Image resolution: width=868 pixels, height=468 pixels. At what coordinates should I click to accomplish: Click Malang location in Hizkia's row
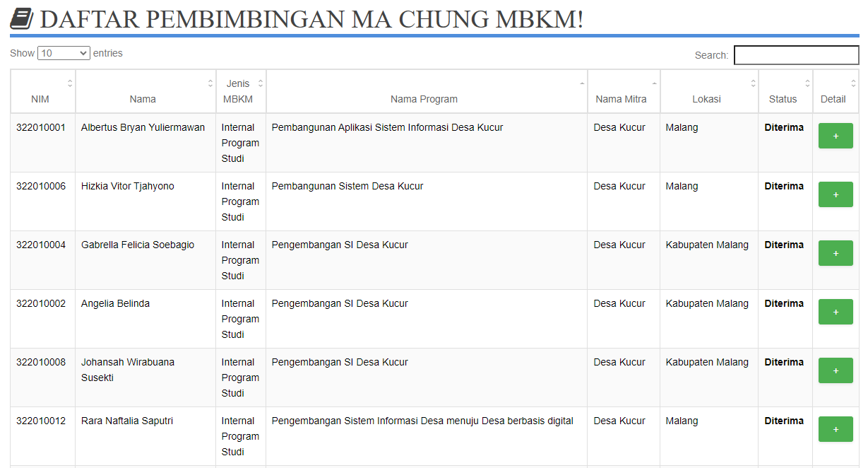pyautogui.click(x=682, y=187)
